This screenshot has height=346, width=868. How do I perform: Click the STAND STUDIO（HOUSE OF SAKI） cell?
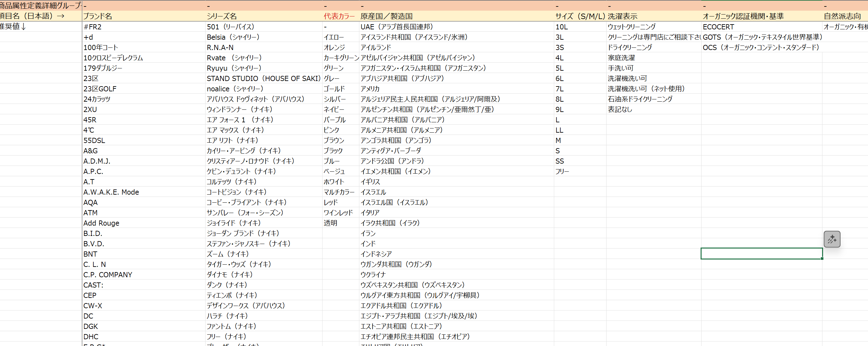tap(263, 78)
